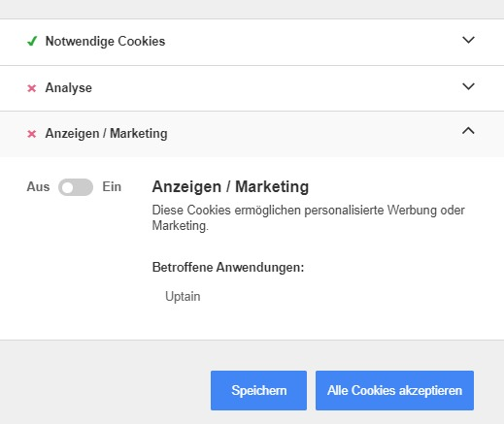Click the red X icon beside Analyse

32,88
